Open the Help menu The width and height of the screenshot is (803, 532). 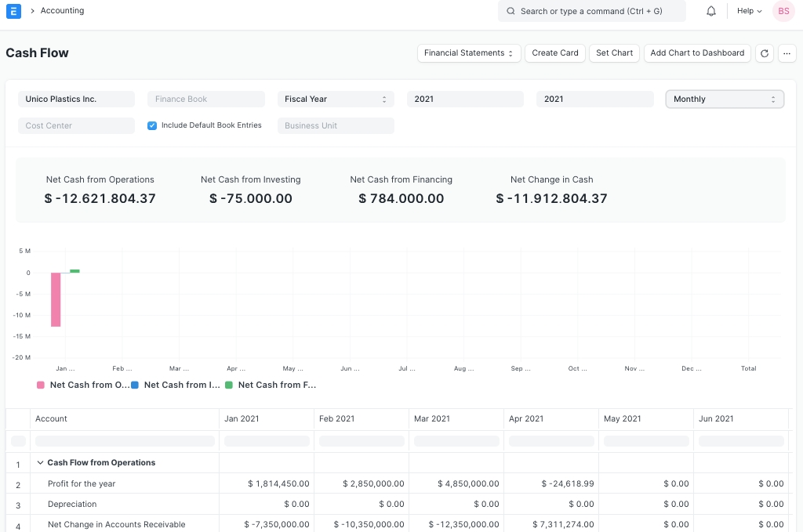[749, 11]
